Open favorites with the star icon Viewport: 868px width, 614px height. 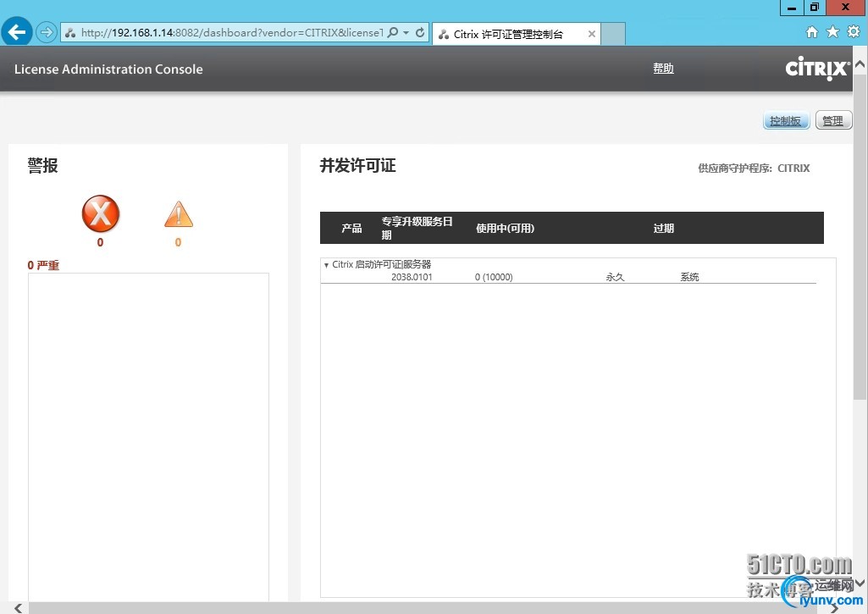click(x=832, y=32)
